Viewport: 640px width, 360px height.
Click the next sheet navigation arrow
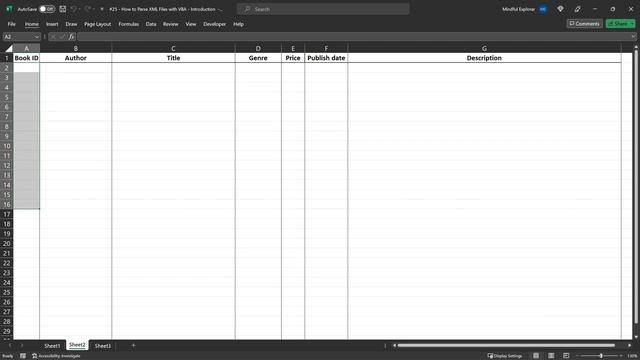(22, 346)
